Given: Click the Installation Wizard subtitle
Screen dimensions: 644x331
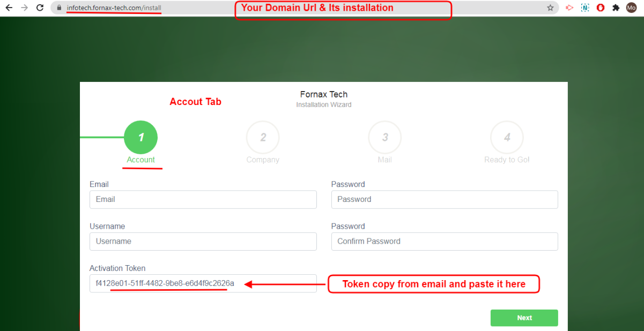Looking at the screenshot, I should 324,104.
